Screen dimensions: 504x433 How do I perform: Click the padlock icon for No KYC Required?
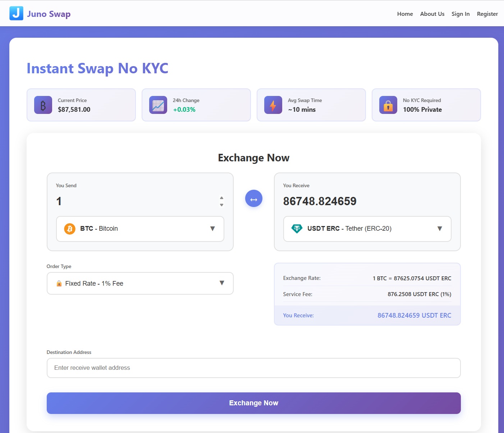[388, 105]
